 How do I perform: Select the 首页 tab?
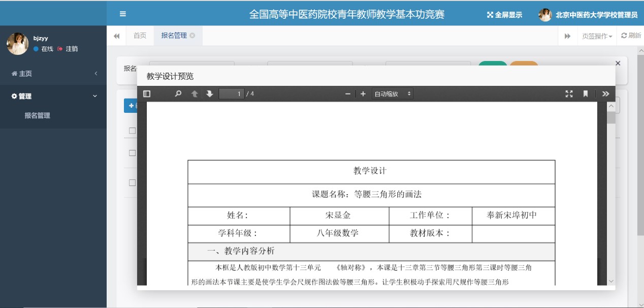pos(140,36)
